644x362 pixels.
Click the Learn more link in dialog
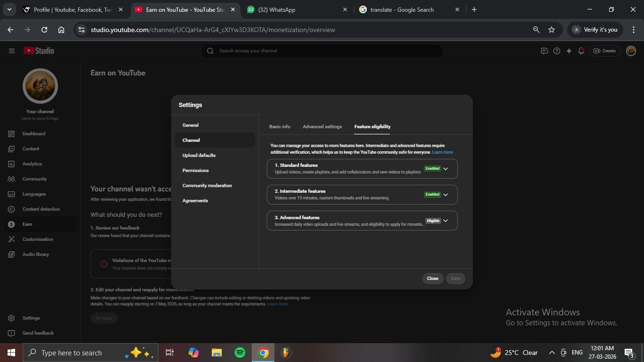point(442,152)
